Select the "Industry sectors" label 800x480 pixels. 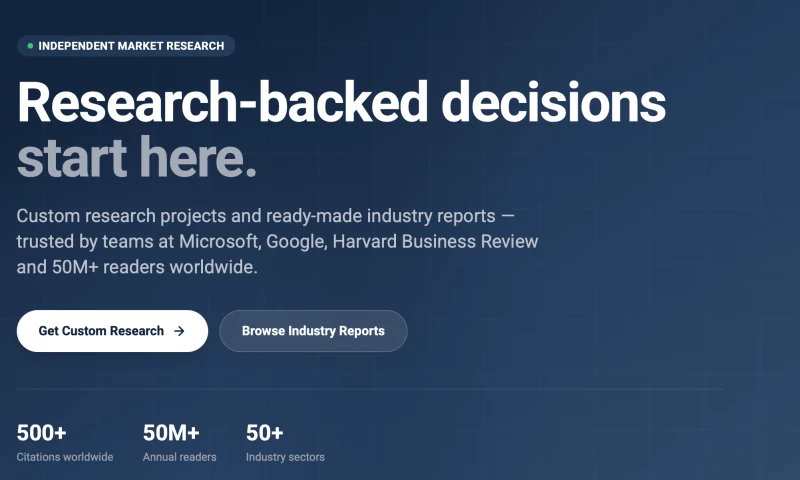pyautogui.click(x=285, y=457)
